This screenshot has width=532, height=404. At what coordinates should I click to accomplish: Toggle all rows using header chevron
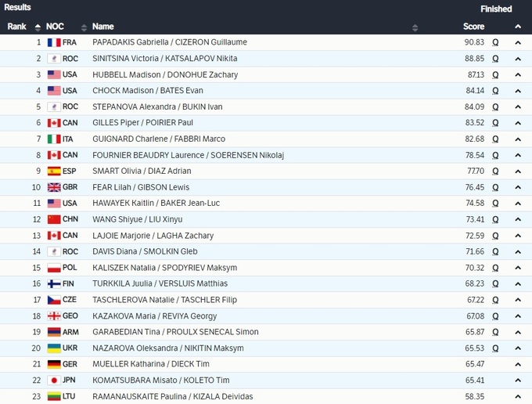517,27
